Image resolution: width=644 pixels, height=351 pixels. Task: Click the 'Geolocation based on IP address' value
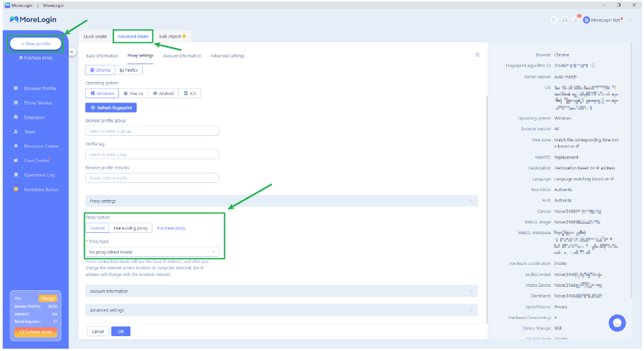click(584, 168)
